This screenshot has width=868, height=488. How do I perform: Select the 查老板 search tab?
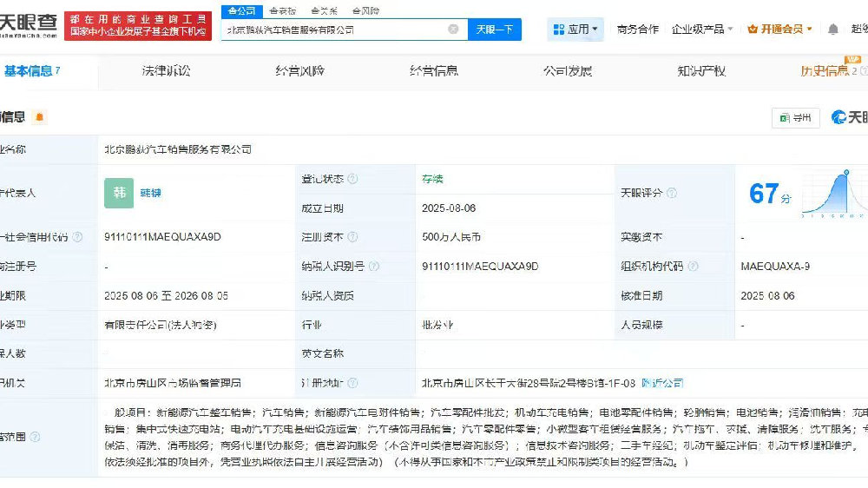click(x=282, y=11)
